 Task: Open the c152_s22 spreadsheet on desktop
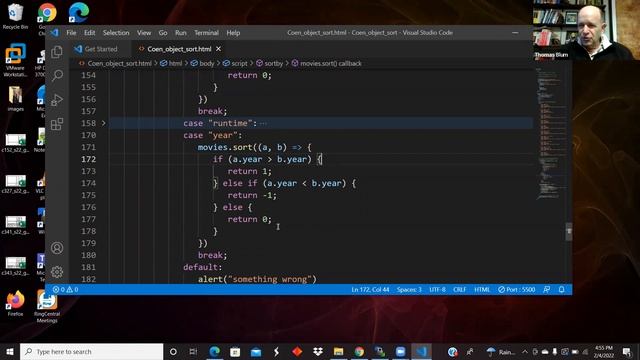point(15,143)
